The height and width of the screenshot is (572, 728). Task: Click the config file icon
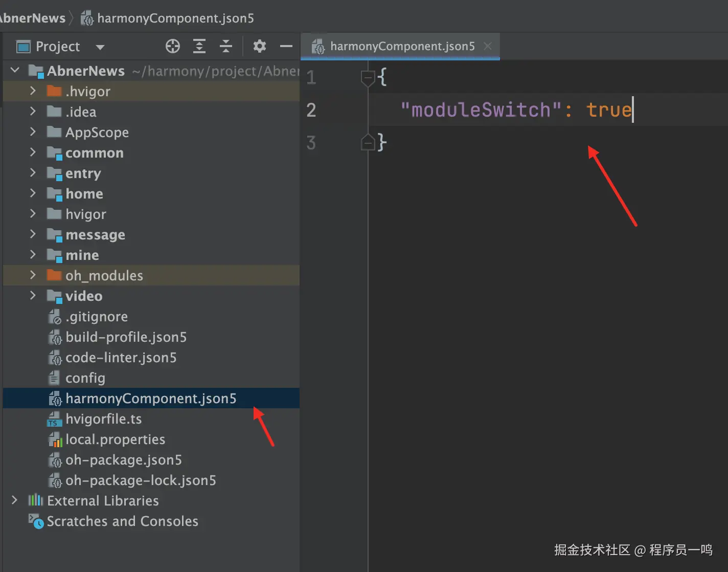[54, 378]
